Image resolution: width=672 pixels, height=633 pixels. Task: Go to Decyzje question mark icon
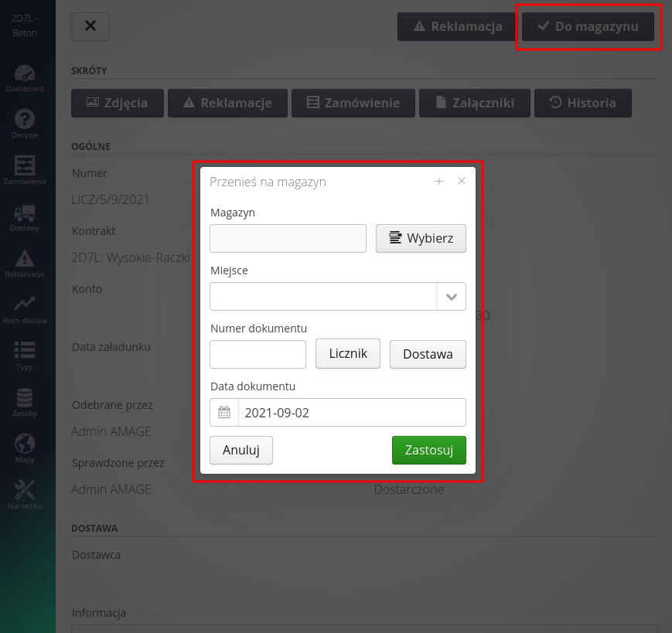pos(25,121)
